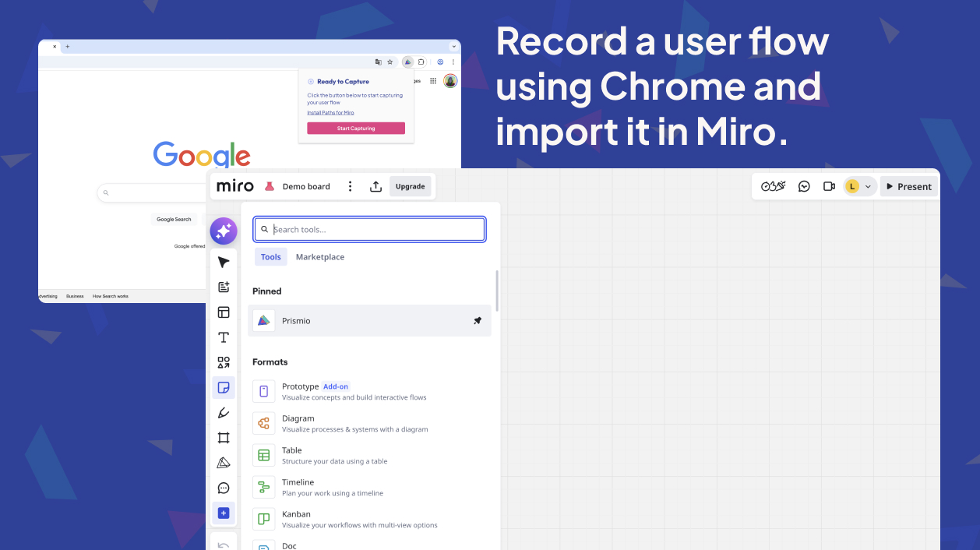Image resolution: width=980 pixels, height=550 pixels.
Task: Open Google apps grid in Chrome window
Action: (x=433, y=80)
